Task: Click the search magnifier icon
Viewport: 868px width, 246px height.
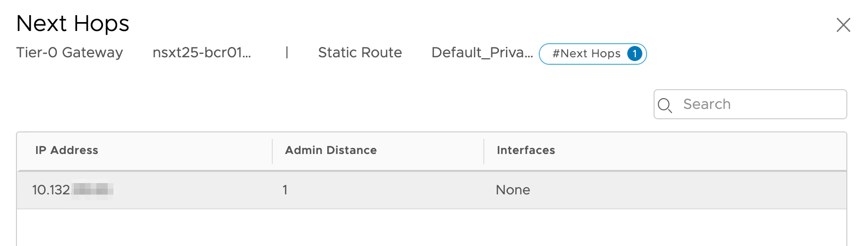Action: click(664, 105)
